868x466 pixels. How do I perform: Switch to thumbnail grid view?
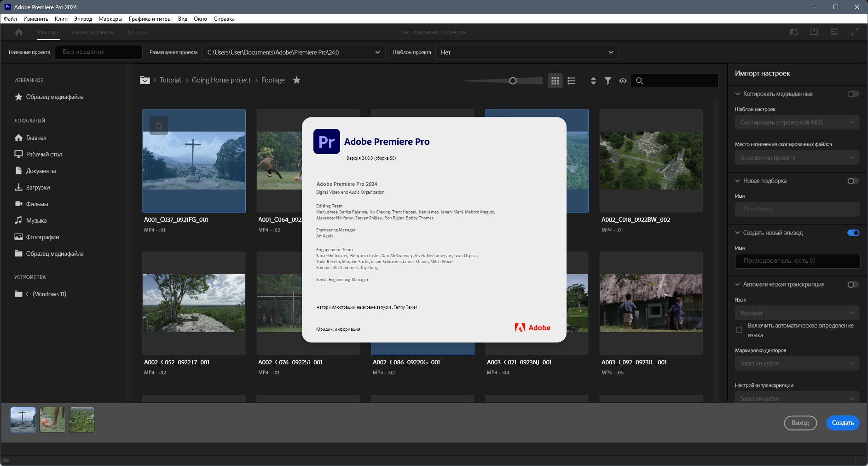click(555, 81)
